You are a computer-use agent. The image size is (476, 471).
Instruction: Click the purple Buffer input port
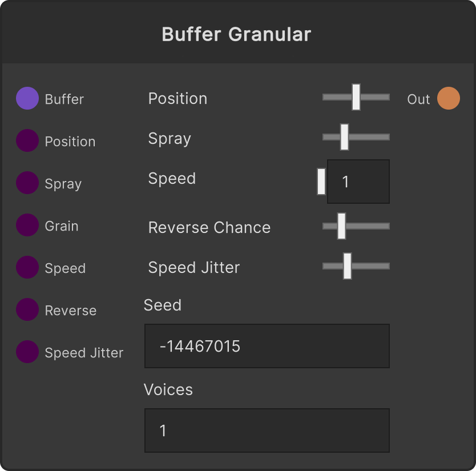27,98
